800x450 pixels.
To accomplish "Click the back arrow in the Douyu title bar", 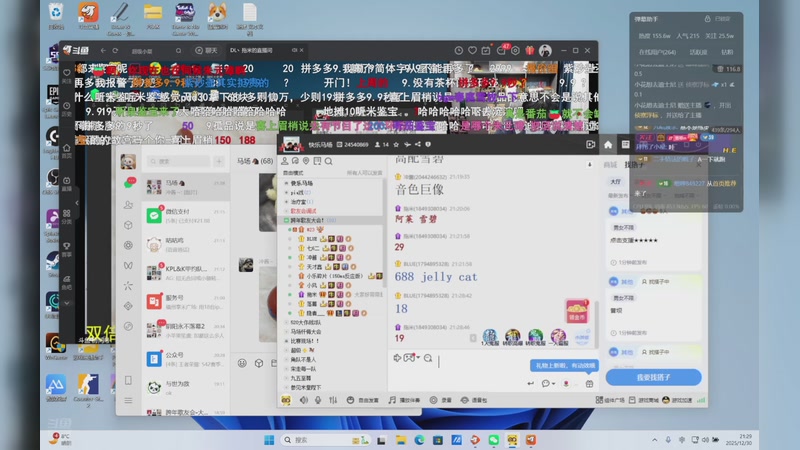I will [x=103, y=51].
